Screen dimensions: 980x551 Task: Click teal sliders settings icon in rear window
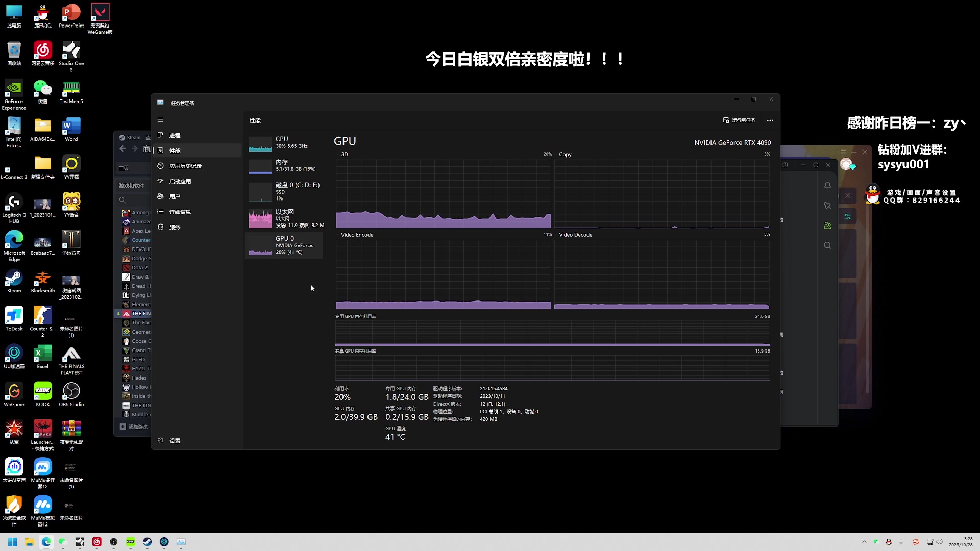click(847, 217)
